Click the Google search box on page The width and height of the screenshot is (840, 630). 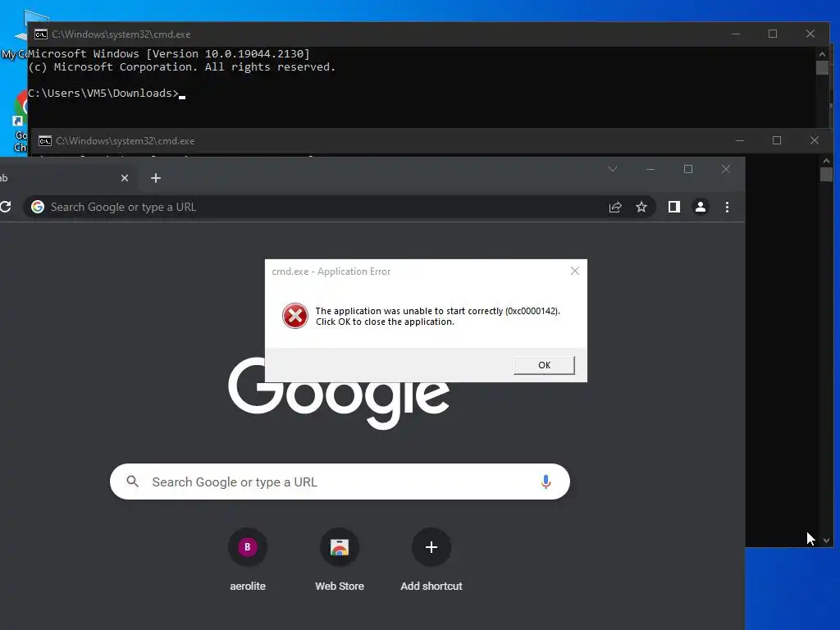(340, 482)
